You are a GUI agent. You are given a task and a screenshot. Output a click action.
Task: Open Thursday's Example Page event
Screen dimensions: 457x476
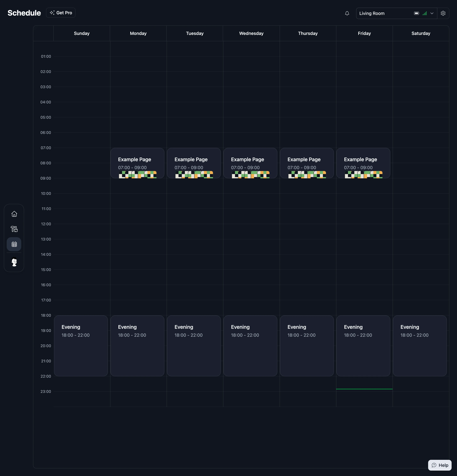tap(307, 163)
